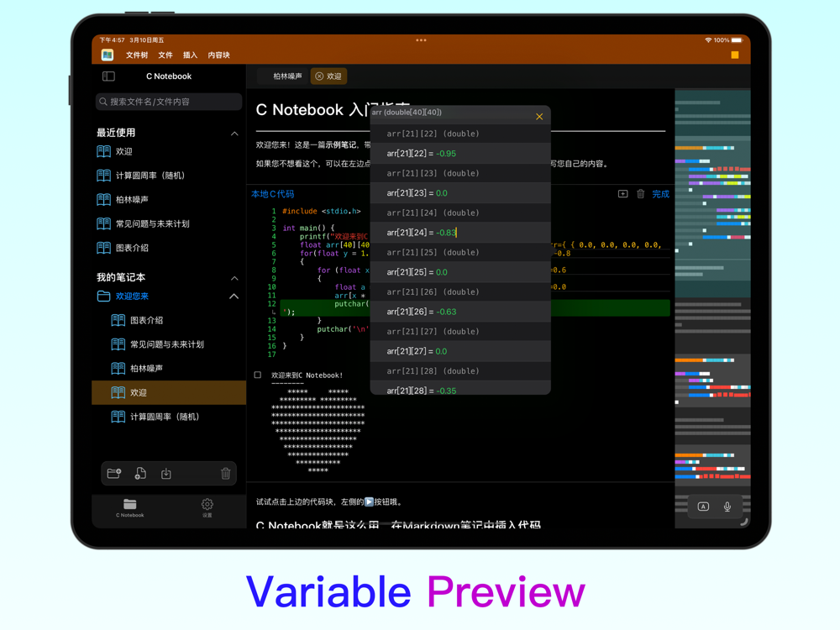Viewport: 840px width, 630px height.
Task: Toggle the sidebar panel icon
Action: [108, 76]
